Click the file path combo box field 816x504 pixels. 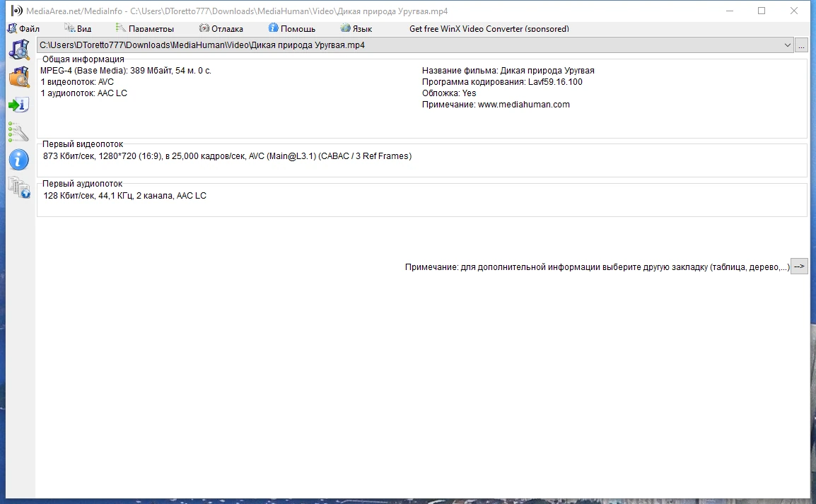pyautogui.click(x=415, y=45)
